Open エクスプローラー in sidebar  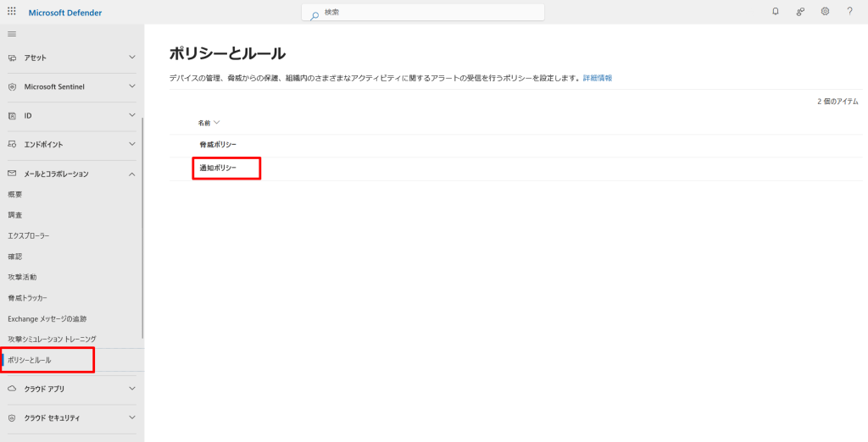(29, 235)
